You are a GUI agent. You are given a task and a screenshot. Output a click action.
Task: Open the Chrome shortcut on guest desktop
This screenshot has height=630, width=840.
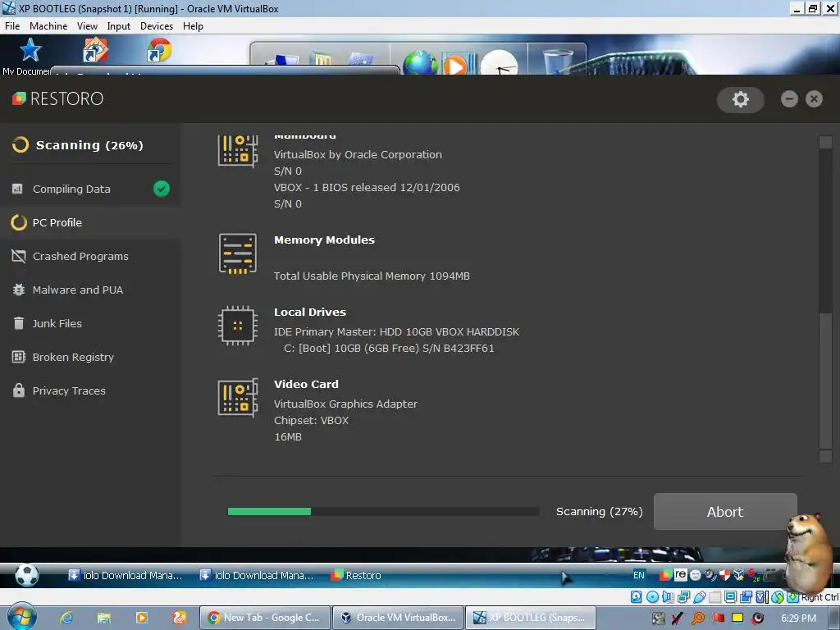tap(159, 50)
